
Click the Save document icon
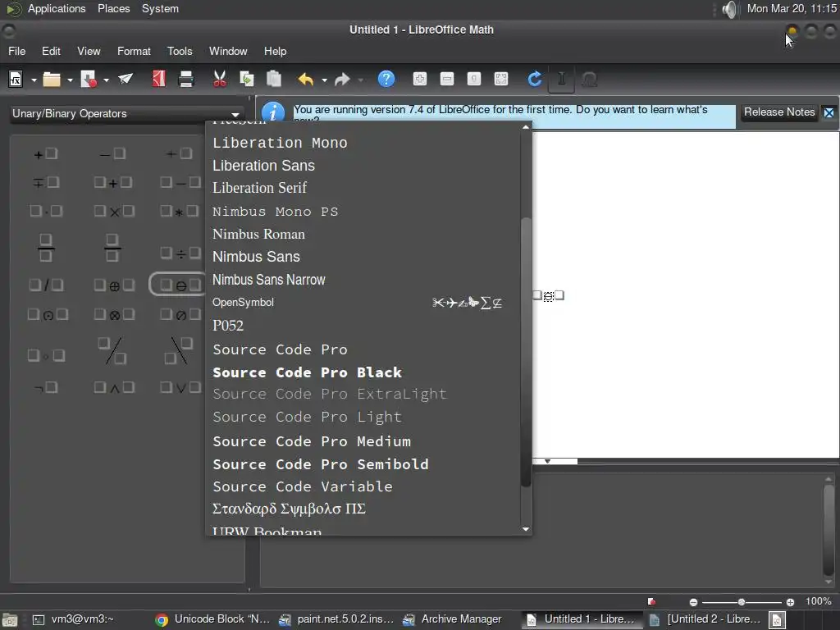click(x=89, y=80)
